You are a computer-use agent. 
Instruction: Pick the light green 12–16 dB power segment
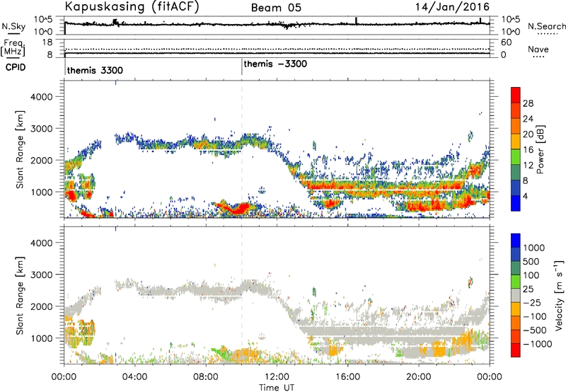point(516,157)
